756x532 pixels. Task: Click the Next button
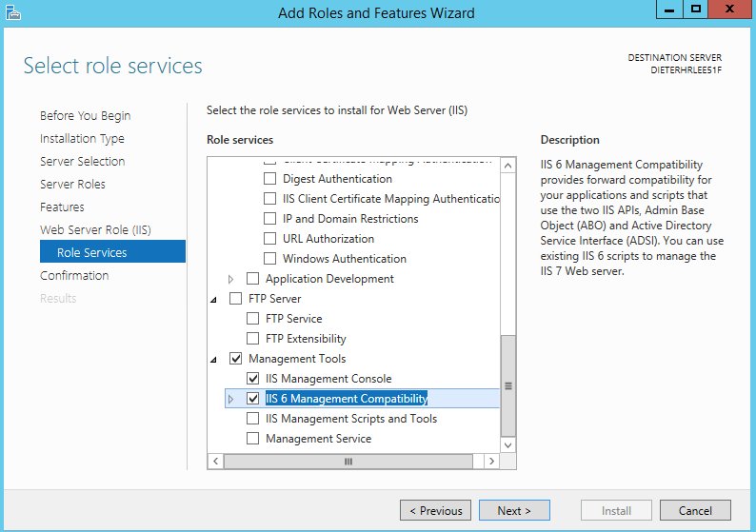[x=514, y=510]
